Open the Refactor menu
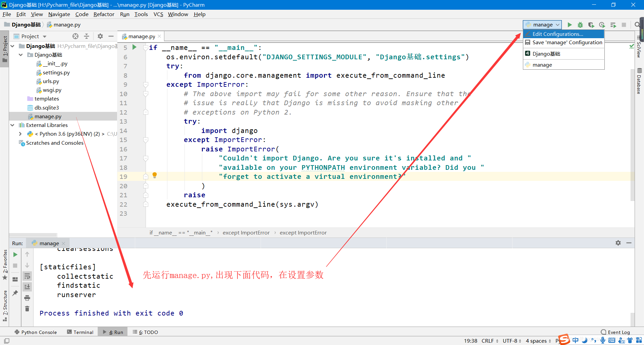 click(x=104, y=14)
